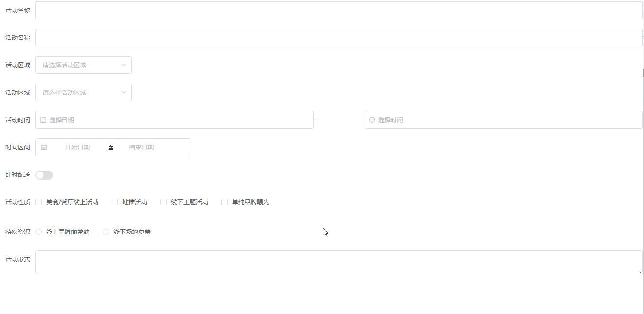Toggle the 即时配送 switch
The width and height of the screenshot is (644, 314).
coord(44,175)
